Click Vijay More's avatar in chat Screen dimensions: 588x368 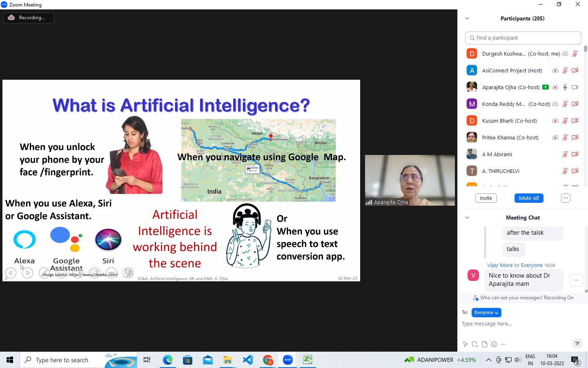click(x=473, y=275)
